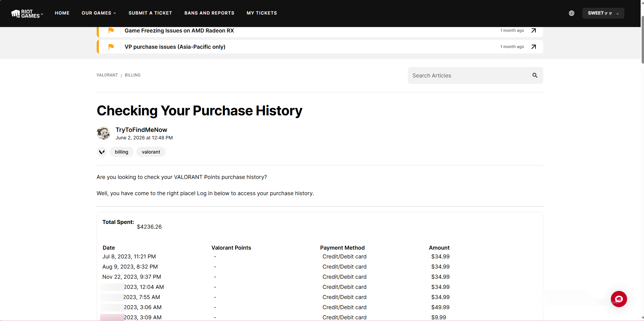Click the Valorant Points column header
Image resolution: width=644 pixels, height=321 pixels.
[231, 248]
